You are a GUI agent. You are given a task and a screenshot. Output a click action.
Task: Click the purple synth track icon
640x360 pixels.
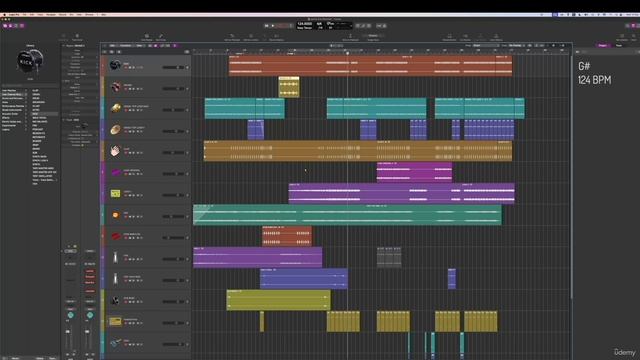(x=116, y=172)
